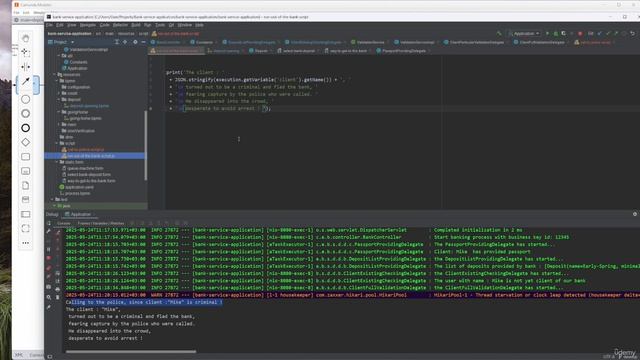The width and height of the screenshot is (640, 360).
Task: Open the Edit menu in IntelliJ
Action: point(60,25)
